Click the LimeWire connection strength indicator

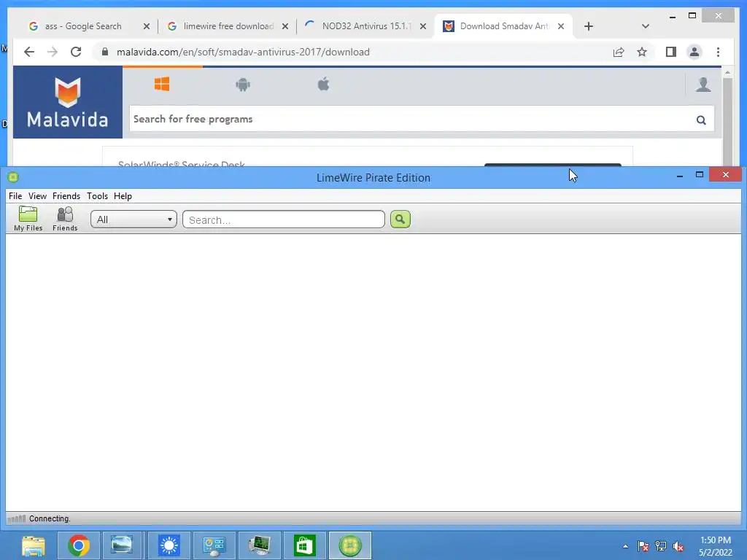click(17, 518)
